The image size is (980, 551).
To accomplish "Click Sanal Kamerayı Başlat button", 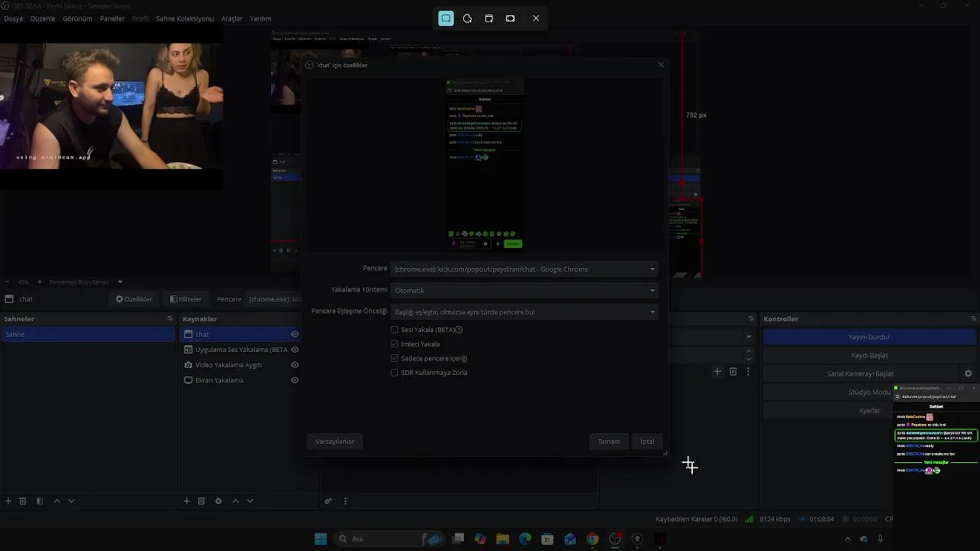I will (861, 373).
